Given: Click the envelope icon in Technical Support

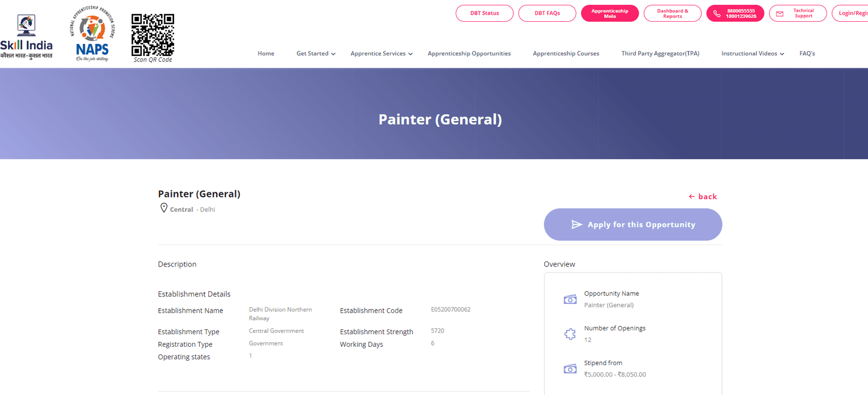Looking at the screenshot, I should pyautogui.click(x=780, y=14).
